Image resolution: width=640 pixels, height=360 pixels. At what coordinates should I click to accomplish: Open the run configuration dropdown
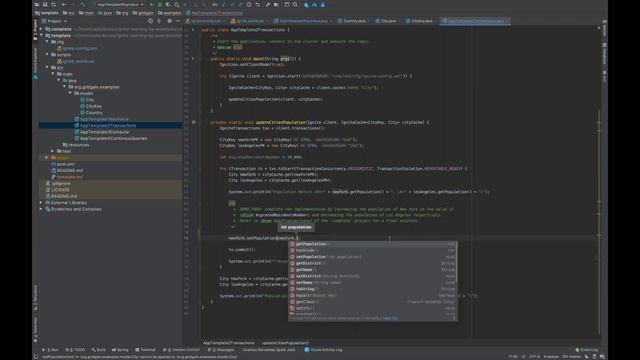tap(120, 4)
